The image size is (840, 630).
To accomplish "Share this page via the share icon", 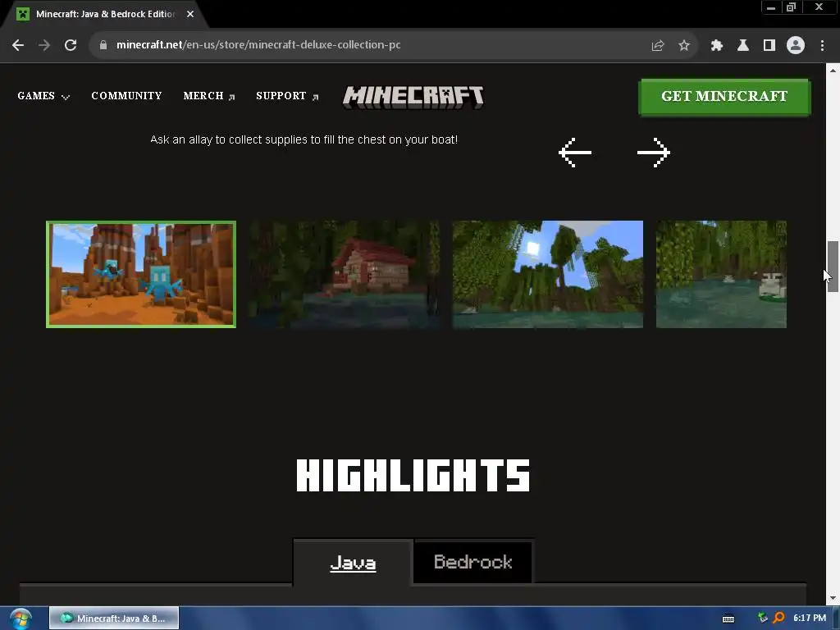I will pos(657,45).
